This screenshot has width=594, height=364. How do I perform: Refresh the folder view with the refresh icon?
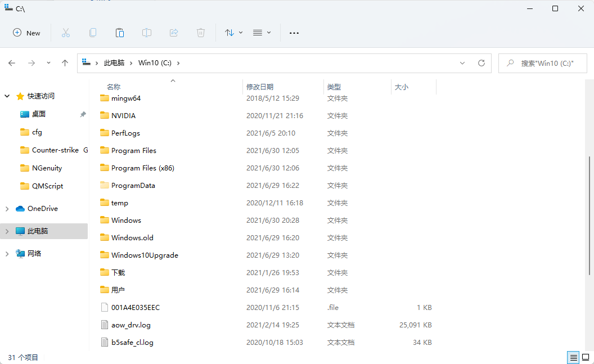pyautogui.click(x=481, y=63)
